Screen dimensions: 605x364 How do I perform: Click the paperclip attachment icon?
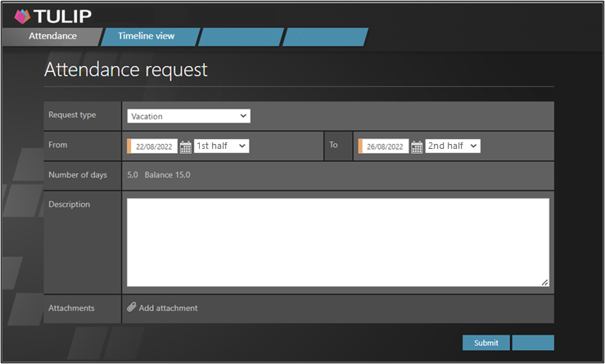click(x=132, y=308)
